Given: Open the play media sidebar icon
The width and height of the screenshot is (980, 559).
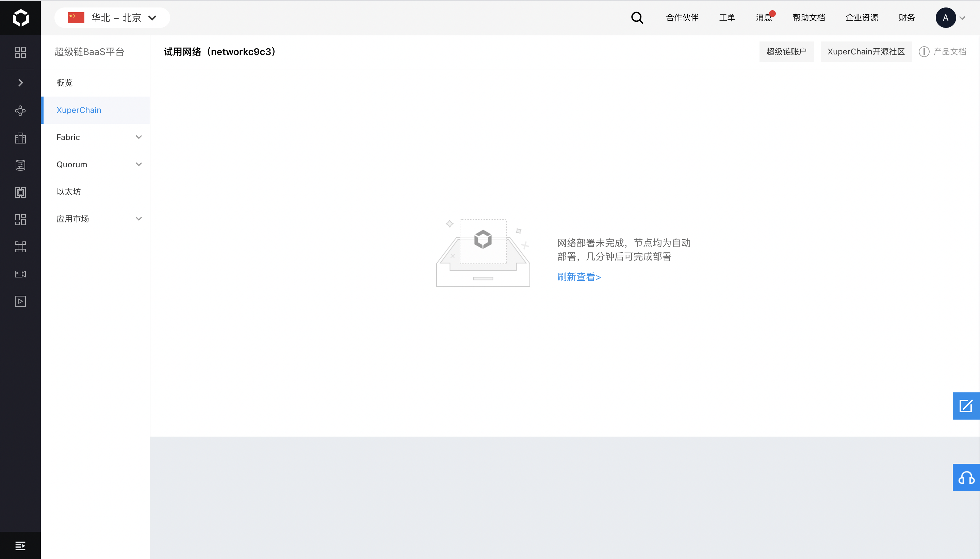Looking at the screenshot, I should coord(20,301).
